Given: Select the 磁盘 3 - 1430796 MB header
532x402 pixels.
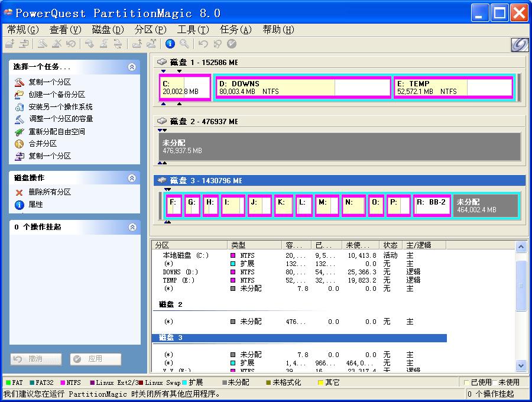Looking at the screenshot, I should point(339,180).
